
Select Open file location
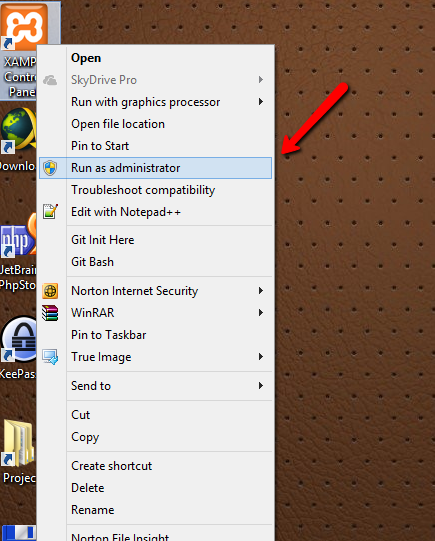coord(118,124)
